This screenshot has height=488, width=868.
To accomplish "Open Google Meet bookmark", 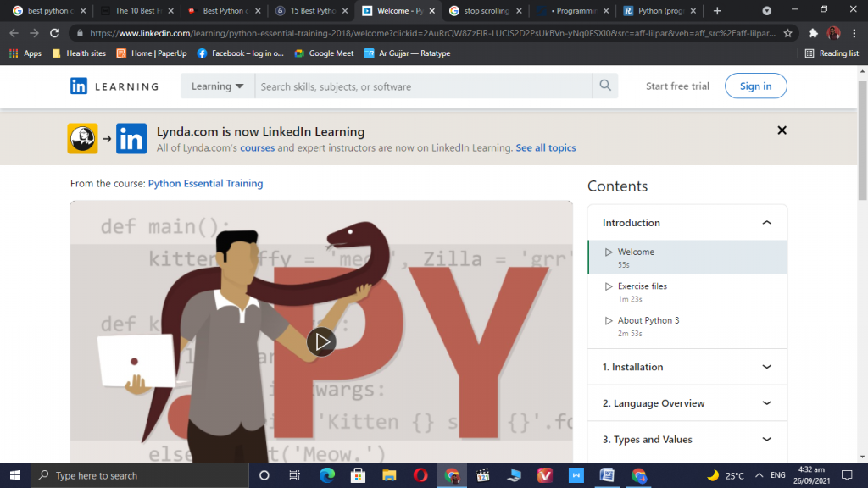I will pyautogui.click(x=325, y=53).
